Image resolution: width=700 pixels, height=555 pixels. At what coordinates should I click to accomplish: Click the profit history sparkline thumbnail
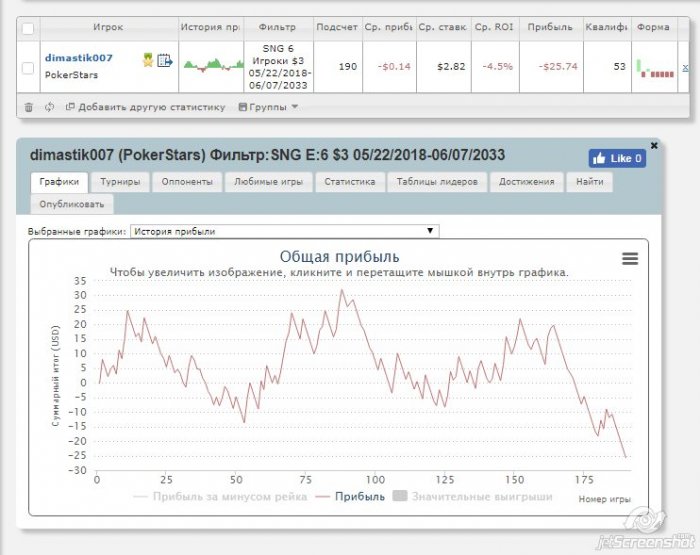tap(213, 65)
